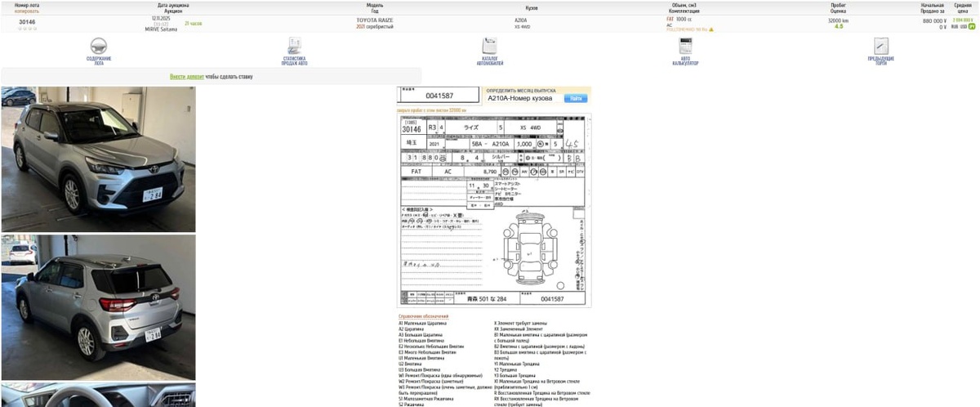Click the star rating under lot 30146
980x407 pixels.
pyautogui.click(x=27, y=29)
